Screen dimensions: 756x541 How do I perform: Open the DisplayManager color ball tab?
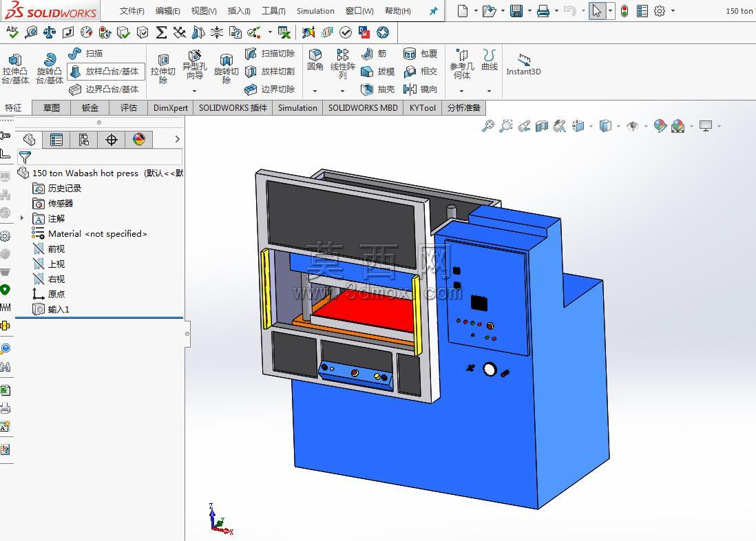139,140
